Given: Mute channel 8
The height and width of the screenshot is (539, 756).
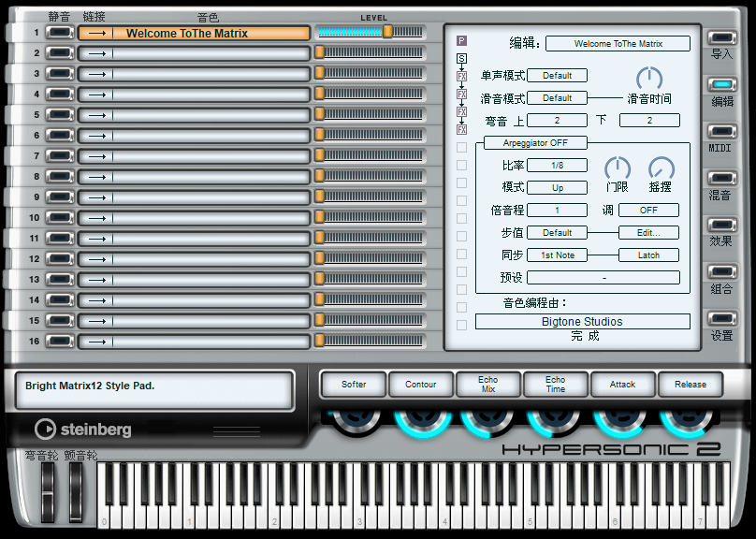Looking at the screenshot, I should click(x=60, y=177).
